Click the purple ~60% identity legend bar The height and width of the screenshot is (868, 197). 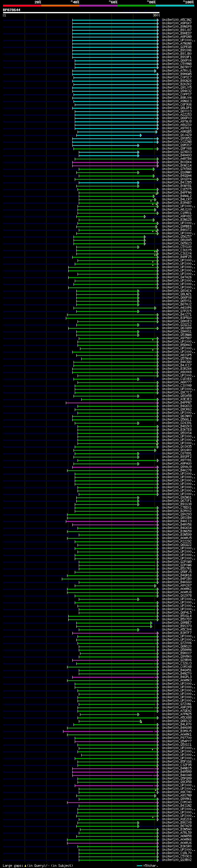click(x=99, y=6)
